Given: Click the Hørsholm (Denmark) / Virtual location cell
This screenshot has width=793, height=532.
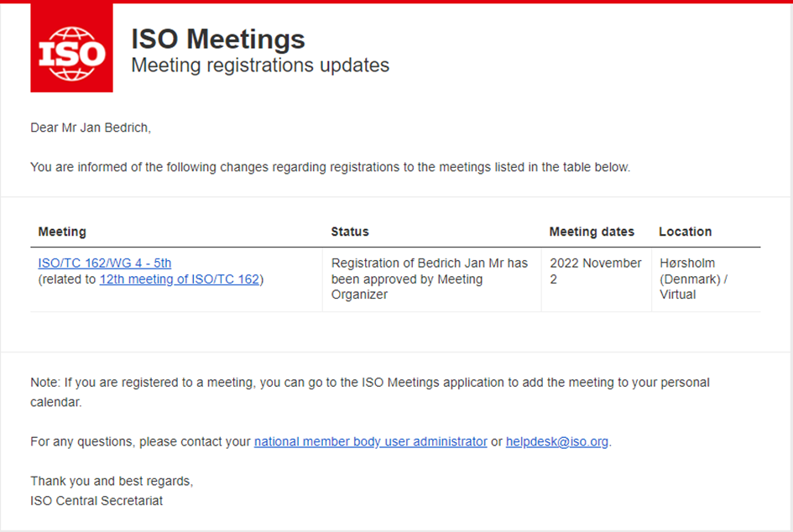Looking at the screenshot, I should 693,279.
